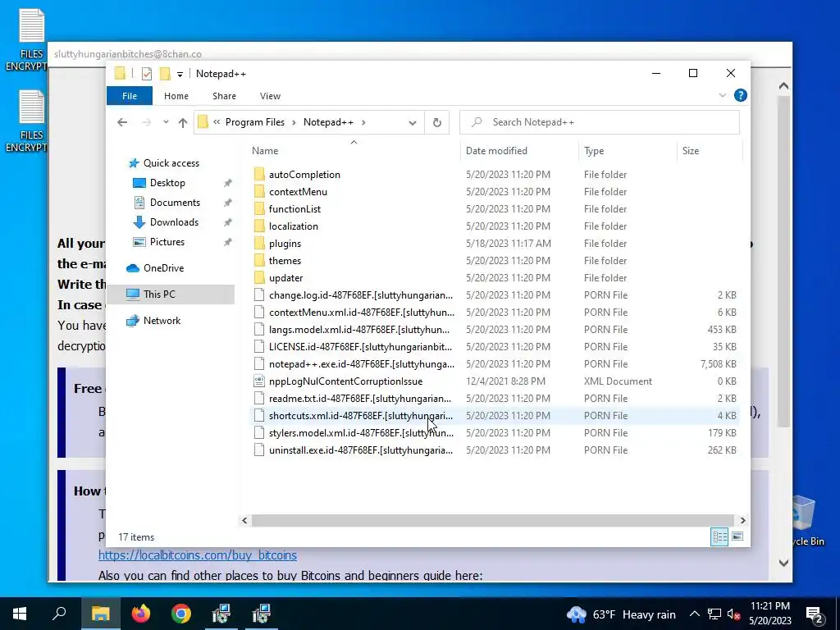
Task: Open Pictures in the navigation pane
Action: [167, 242]
